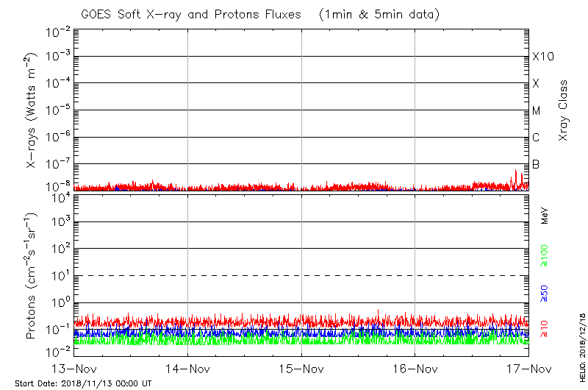Click the 15-Nov date tick label
588x390 pixels.
pos(301,368)
